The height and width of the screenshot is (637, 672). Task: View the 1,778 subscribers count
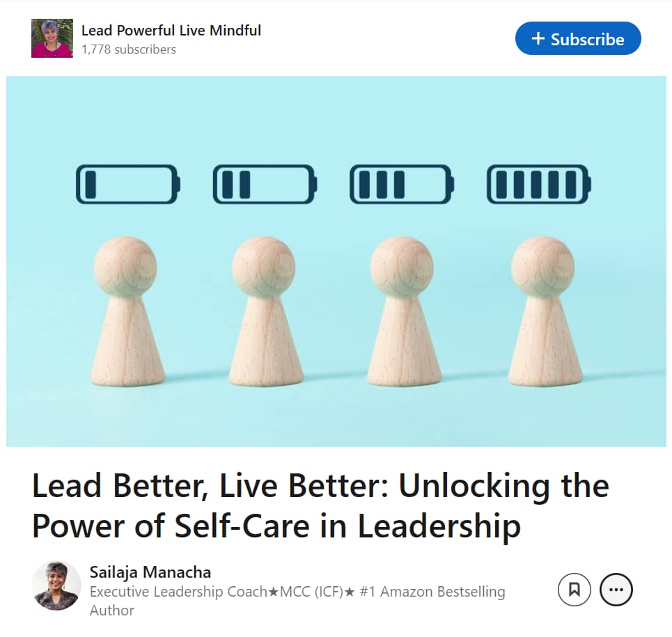coord(129,49)
